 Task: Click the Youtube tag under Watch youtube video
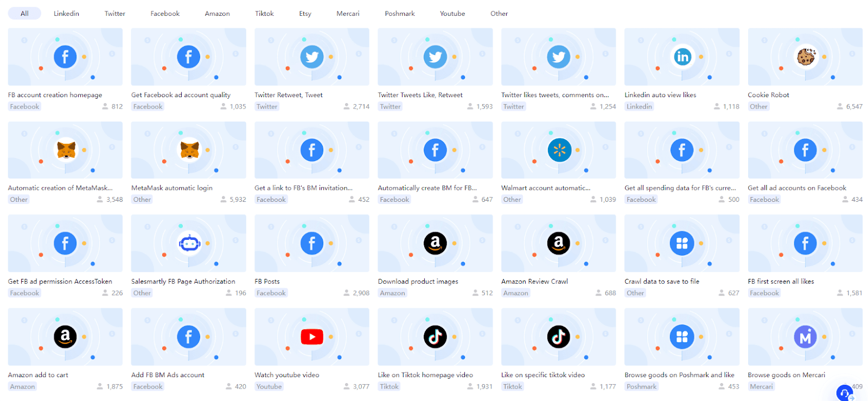269,387
